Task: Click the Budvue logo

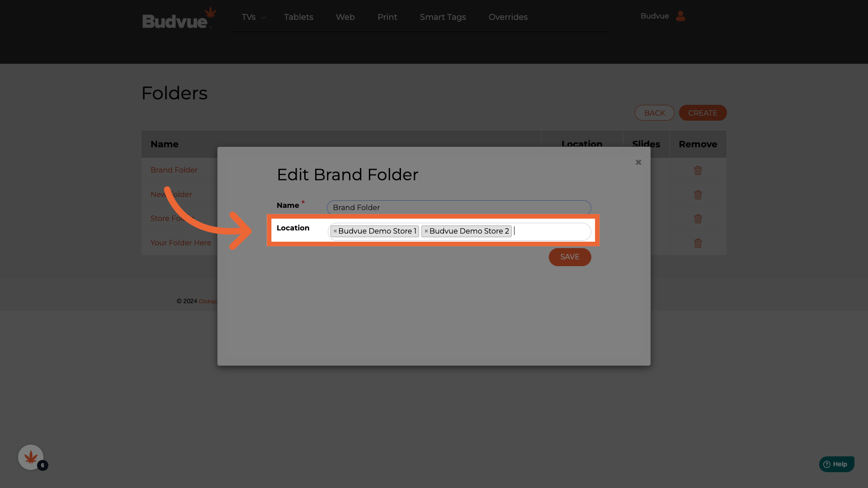Action: (x=179, y=18)
